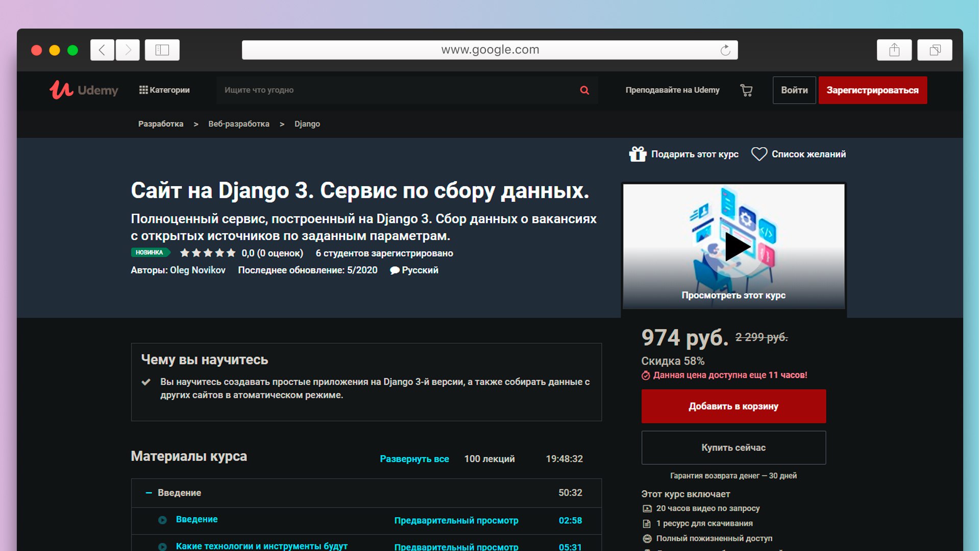Click 'Последнее обновление: 5/2020' text

(x=308, y=270)
